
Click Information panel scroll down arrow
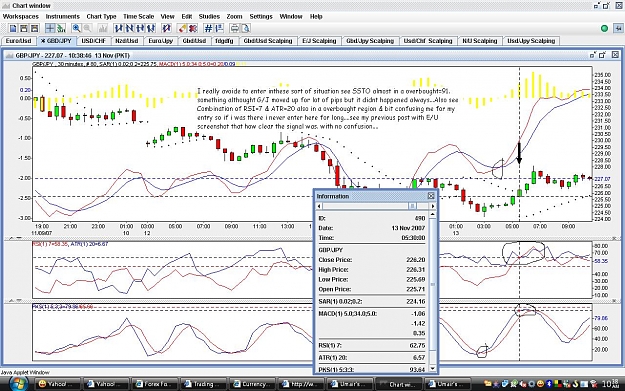point(433,368)
